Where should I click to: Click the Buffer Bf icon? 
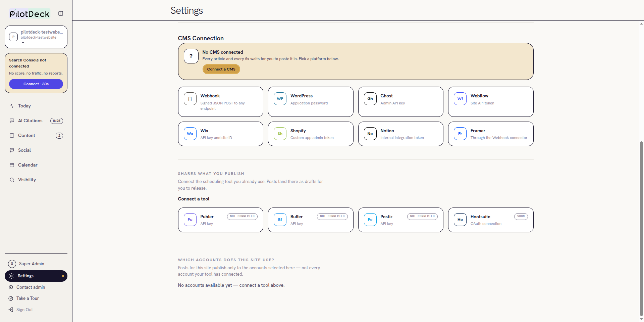coord(280,220)
